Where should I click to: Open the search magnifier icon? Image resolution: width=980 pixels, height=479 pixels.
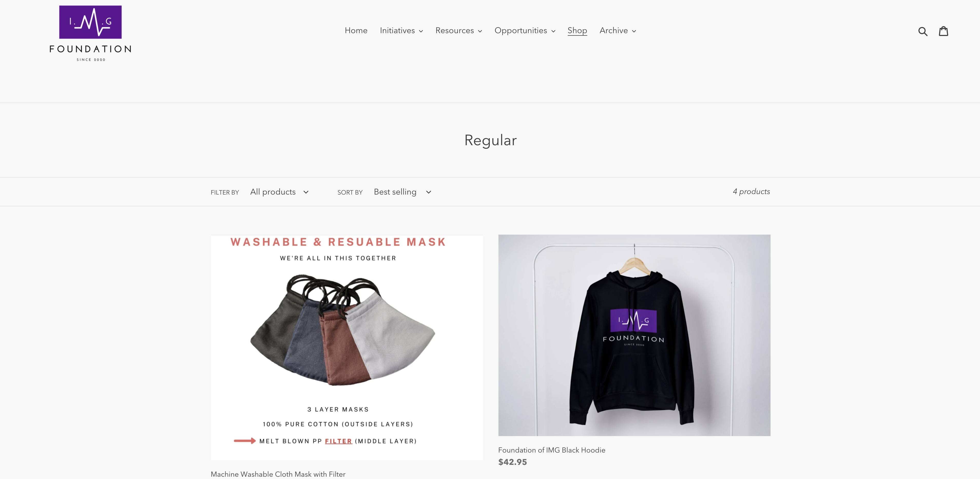coord(923,31)
